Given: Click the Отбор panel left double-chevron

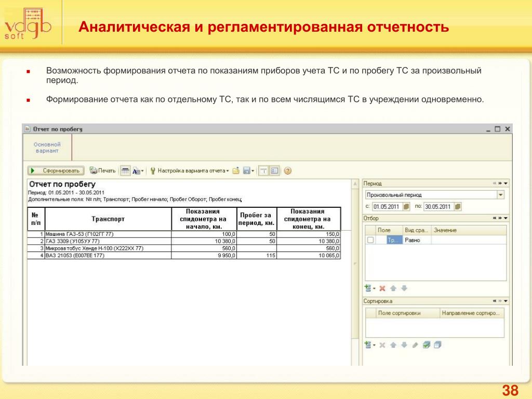Looking at the screenshot, I should pyautogui.click(x=495, y=218).
